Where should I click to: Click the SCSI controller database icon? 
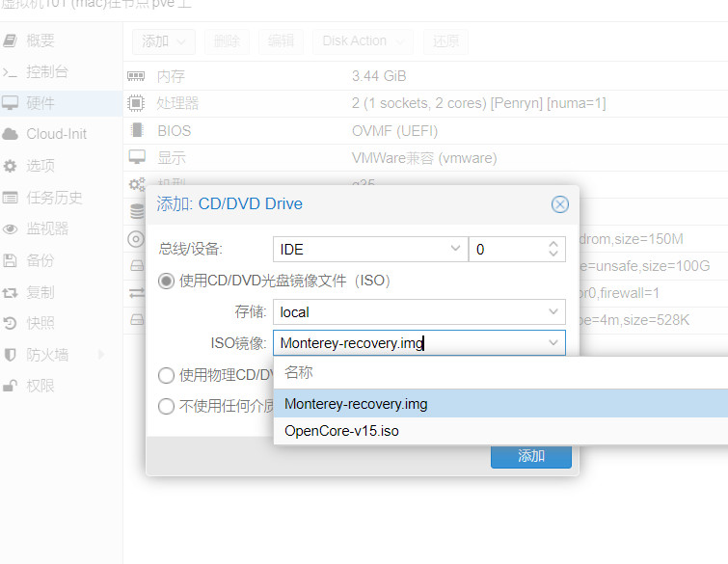coord(137,211)
